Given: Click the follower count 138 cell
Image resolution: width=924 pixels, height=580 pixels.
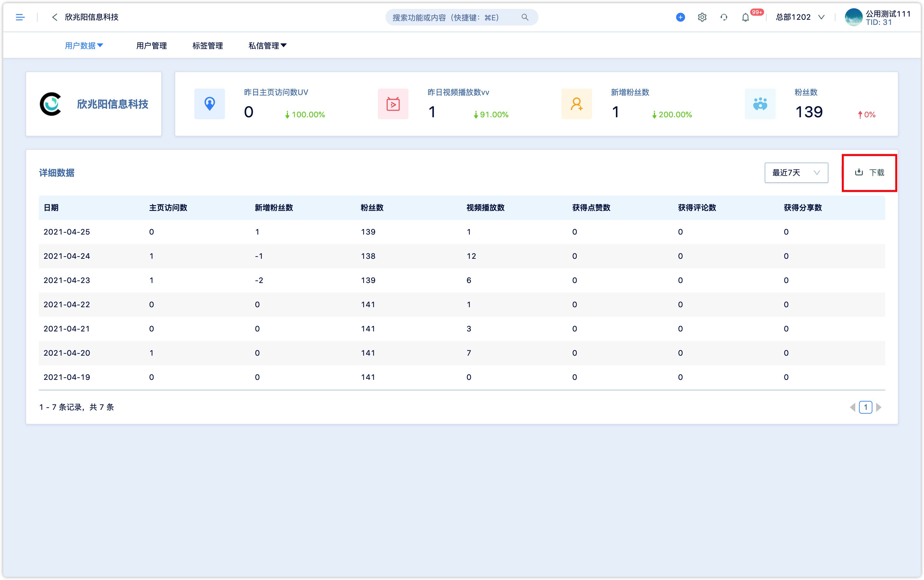Looking at the screenshot, I should (368, 256).
